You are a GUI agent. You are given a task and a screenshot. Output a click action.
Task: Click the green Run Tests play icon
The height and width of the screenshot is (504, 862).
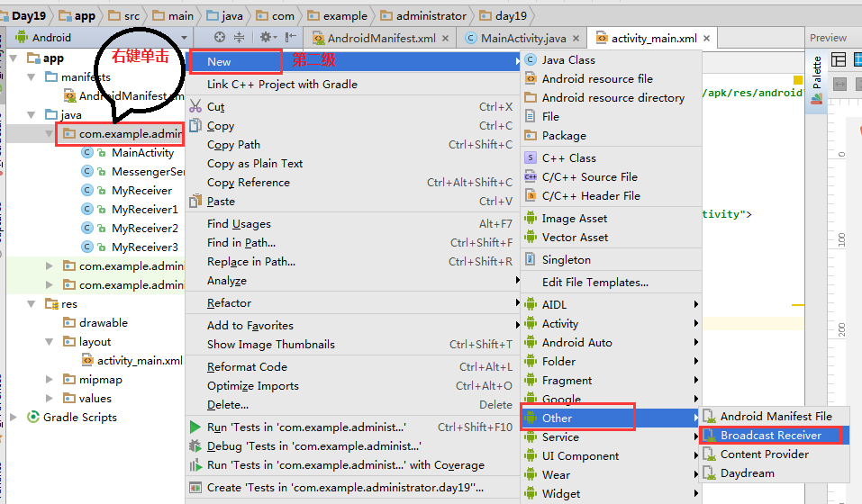[195, 427]
